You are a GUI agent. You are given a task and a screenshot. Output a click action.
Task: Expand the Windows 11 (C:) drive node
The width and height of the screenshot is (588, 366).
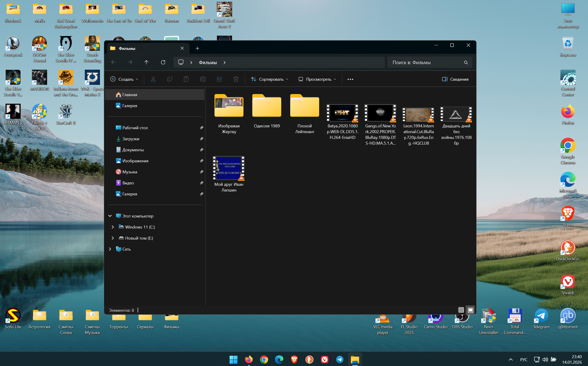pos(113,227)
